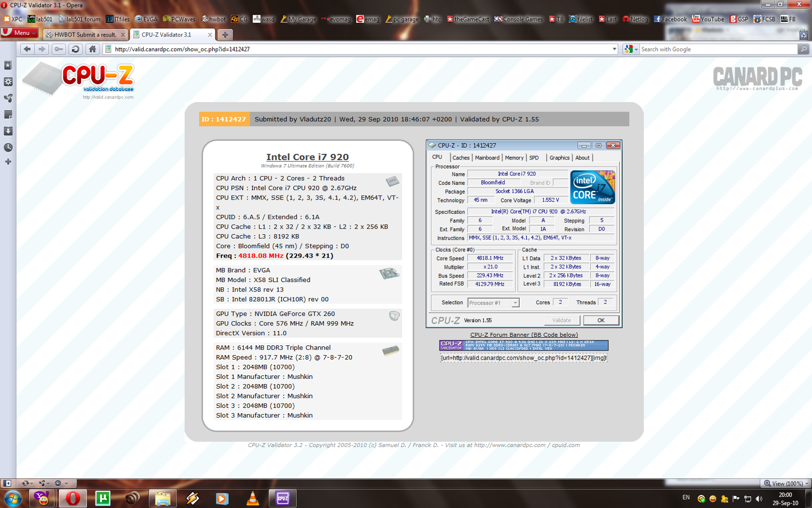812x508 pixels.
Task: Open Winamp lightning icon in the taskbar
Action: [x=192, y=498]
